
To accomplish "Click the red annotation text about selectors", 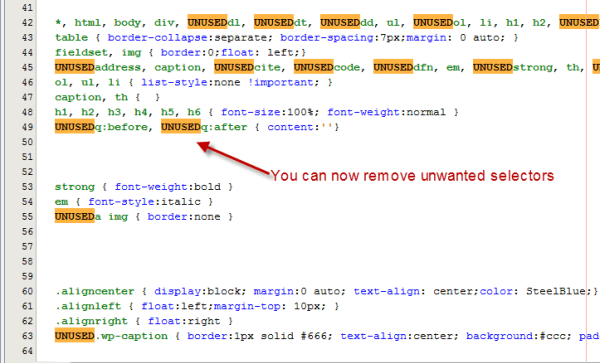I will (412, 176).
